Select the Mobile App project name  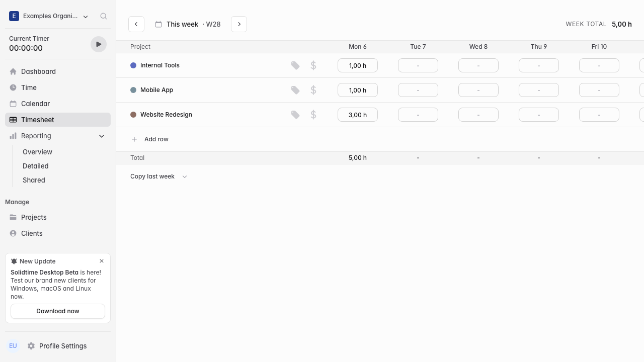click(156, 90)
